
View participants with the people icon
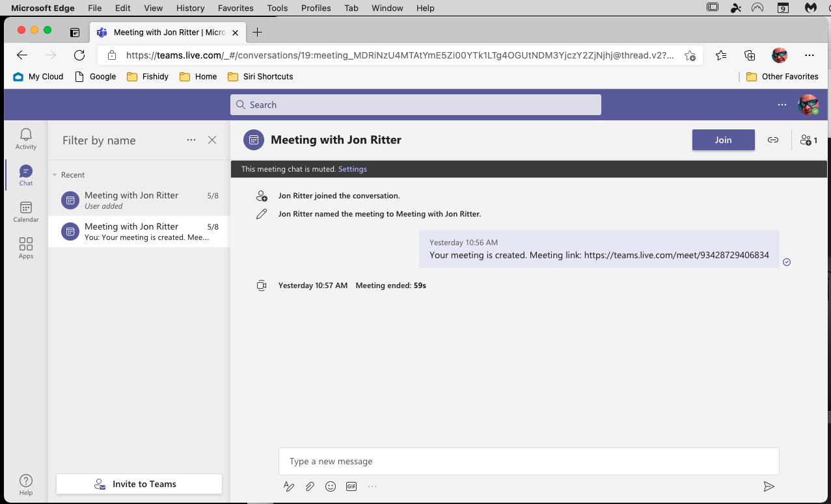[x=809, y=140]
